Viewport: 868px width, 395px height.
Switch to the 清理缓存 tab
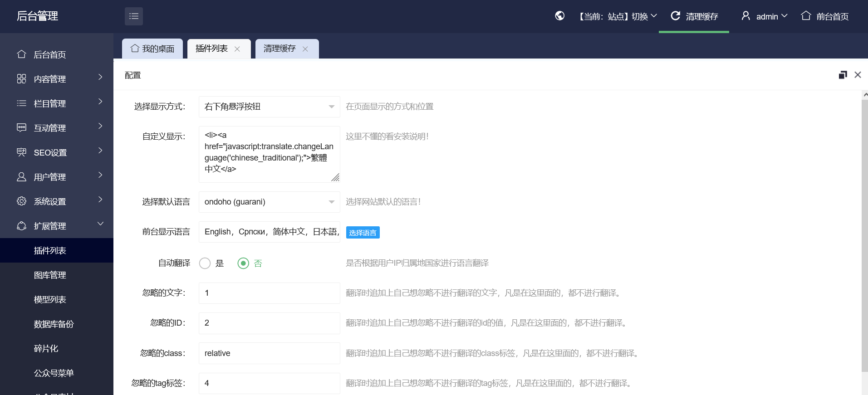tap(287, 49)
